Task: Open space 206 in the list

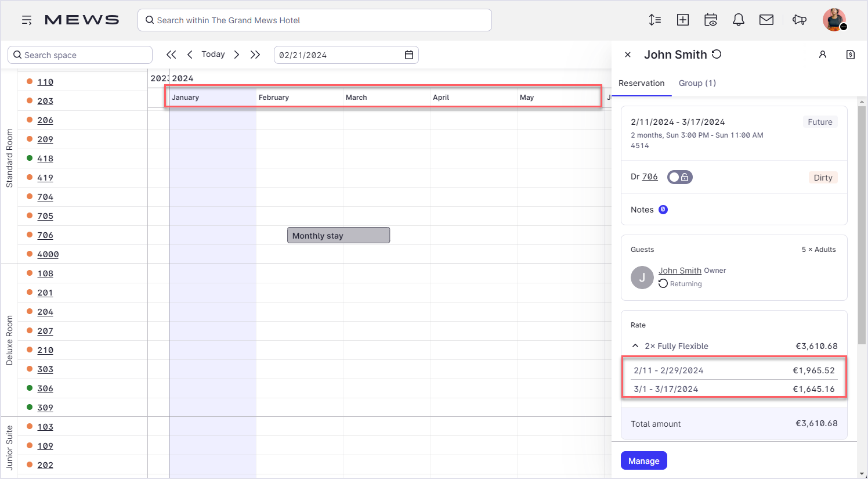Action: [45, 120]
